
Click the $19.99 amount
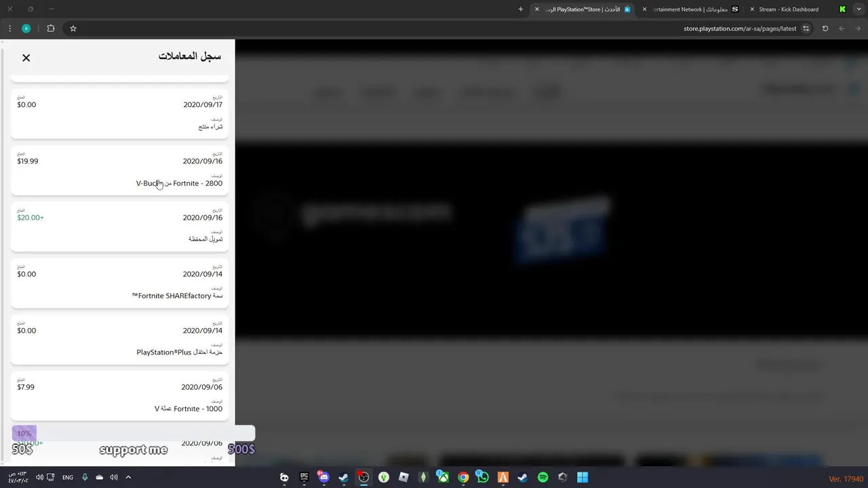point(28,161)
